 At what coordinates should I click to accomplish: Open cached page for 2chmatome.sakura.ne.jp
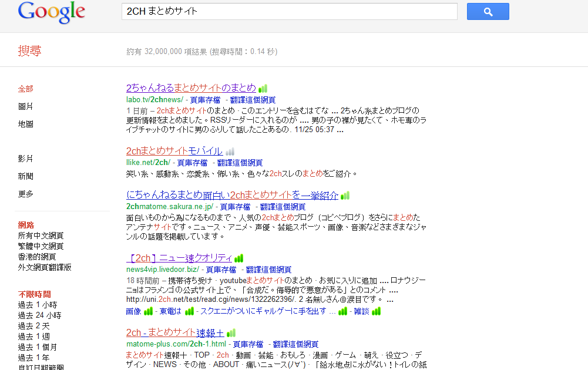point(235,207)
